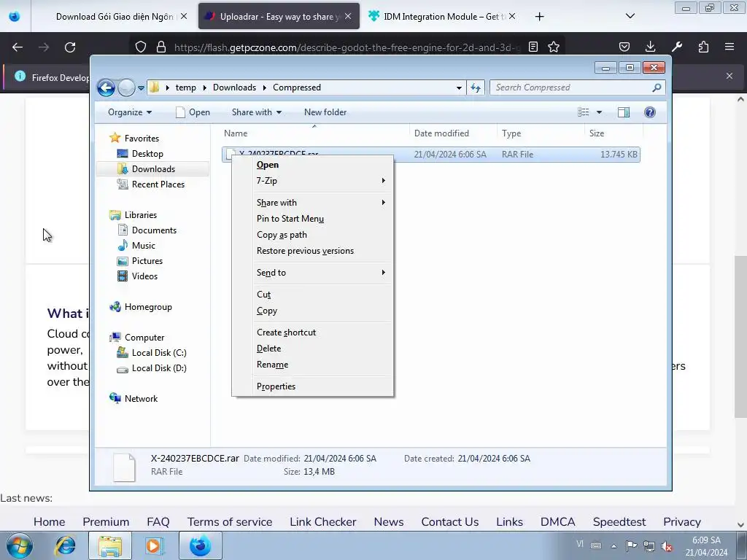The image size is (747, 560).
Task: Choose Open in the context menu
Action: [x=313, y=165]
